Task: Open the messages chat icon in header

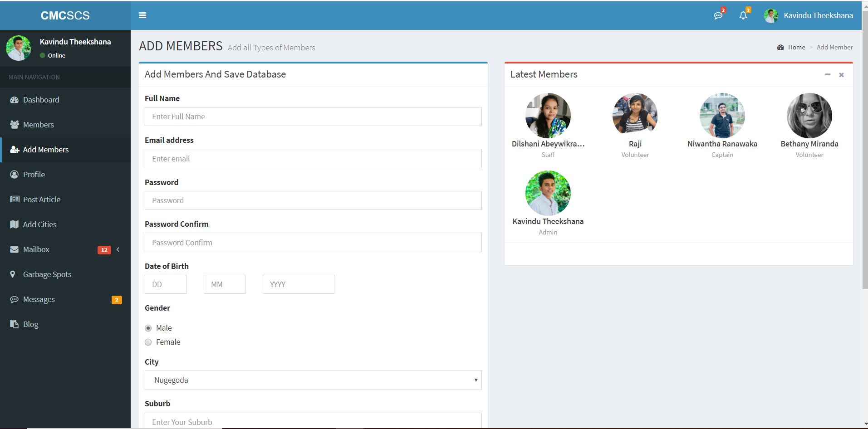Action: click(718, 15)
